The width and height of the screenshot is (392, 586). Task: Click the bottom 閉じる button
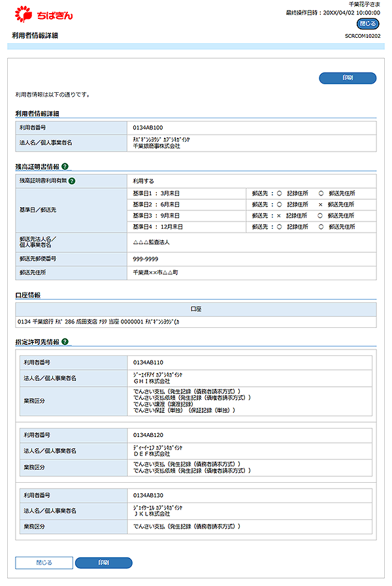44,562
